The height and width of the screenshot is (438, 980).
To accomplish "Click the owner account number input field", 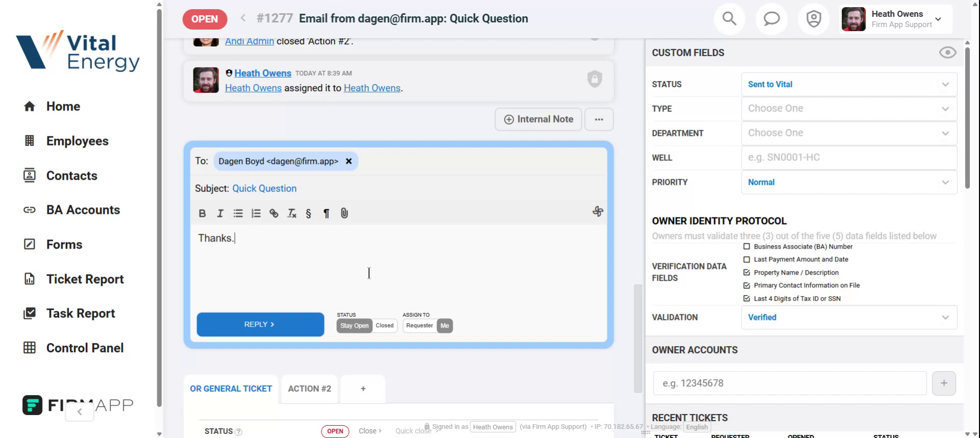I will [790, 383].
